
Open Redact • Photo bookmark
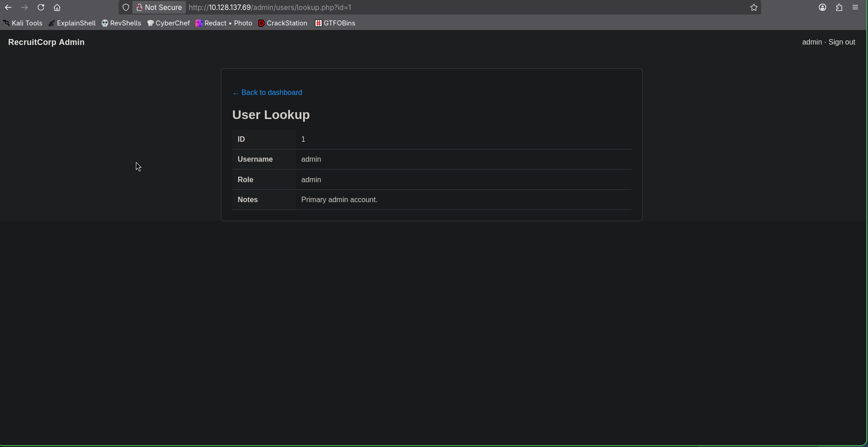(224, 23)
